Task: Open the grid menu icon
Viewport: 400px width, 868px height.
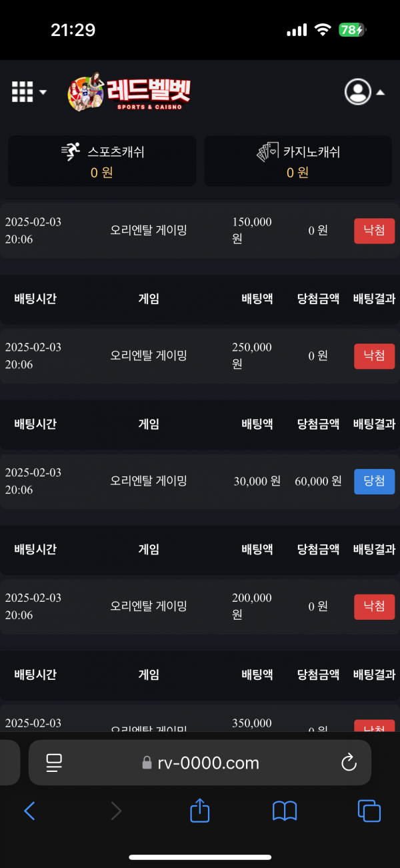Action: click(22, 92)
